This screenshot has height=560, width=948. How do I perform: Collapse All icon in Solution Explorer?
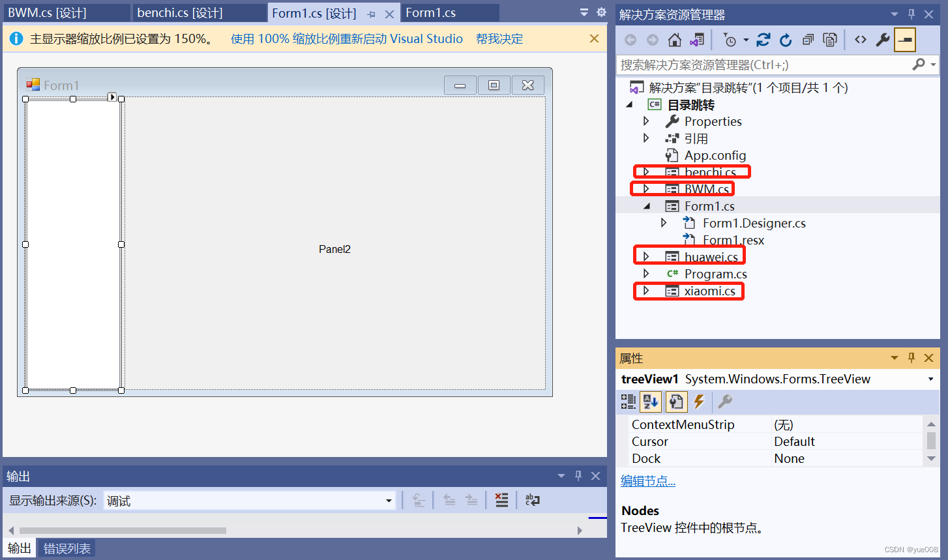tap(808, 40)
